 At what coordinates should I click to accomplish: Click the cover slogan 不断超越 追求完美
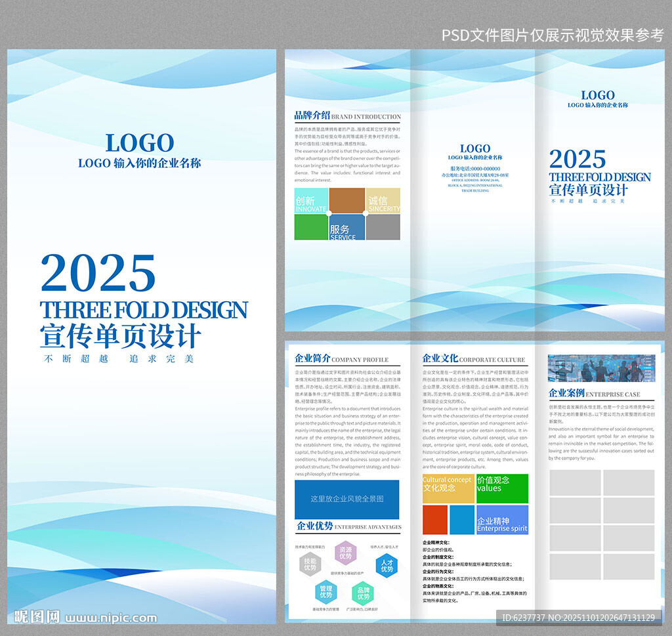point(119,359)
